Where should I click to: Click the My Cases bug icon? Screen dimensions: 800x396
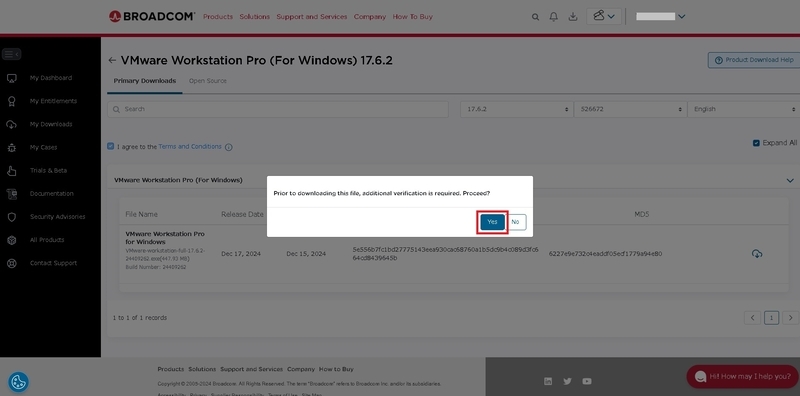click(x=12, y=147)
